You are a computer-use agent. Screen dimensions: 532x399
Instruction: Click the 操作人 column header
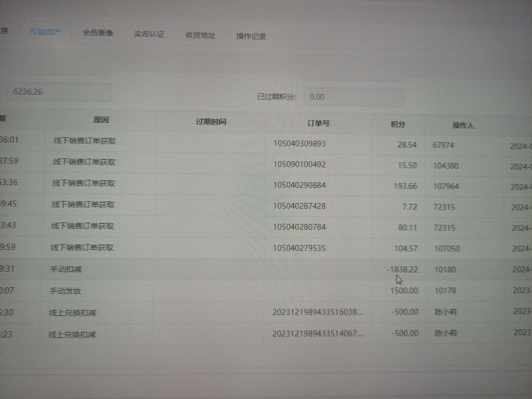point(462,126)
